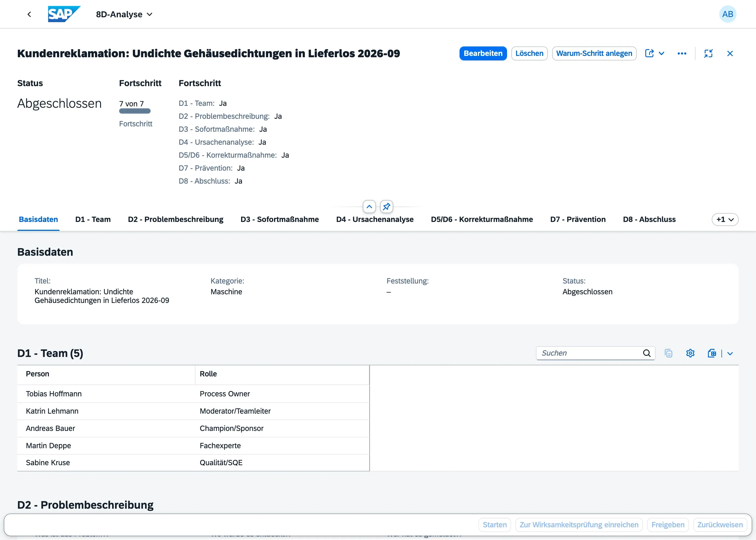
Task: Open the D2 - Problembeschreibung tab
Action: 175,220
